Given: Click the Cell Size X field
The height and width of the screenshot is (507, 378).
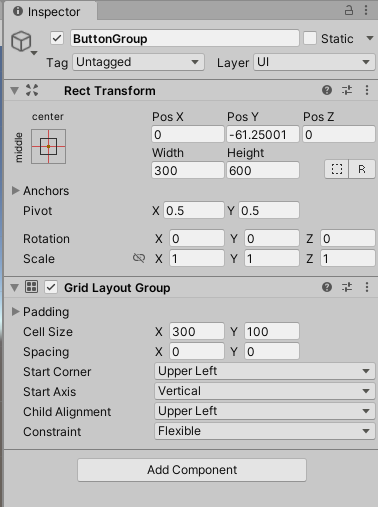Looking at the screenshot, I should 197,331.
